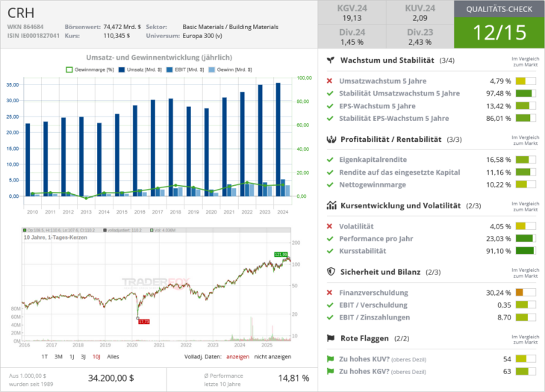Screen dimensions: 545x392
Task: Click the green flag next to Zu hohes KUV
Action: pos(330,358)
